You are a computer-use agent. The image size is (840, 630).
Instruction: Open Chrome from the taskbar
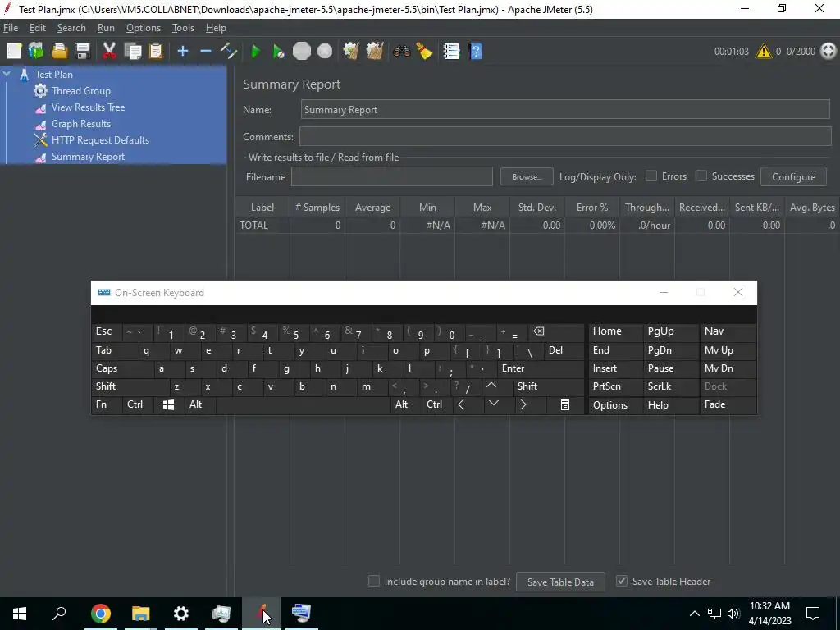[100, 614]
